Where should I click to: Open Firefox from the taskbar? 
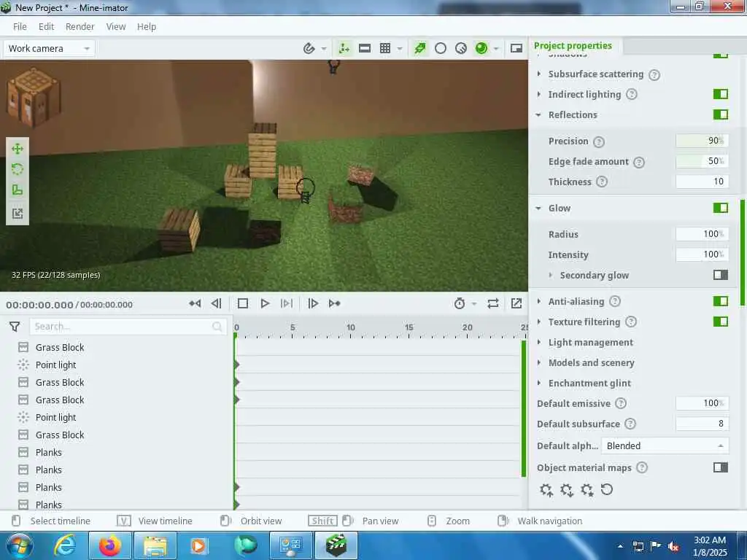click(x=109, y=545)
